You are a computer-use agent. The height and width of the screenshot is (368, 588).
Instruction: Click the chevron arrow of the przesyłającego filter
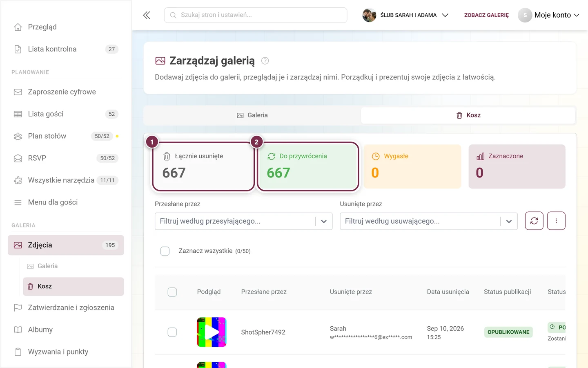point(324,221)
